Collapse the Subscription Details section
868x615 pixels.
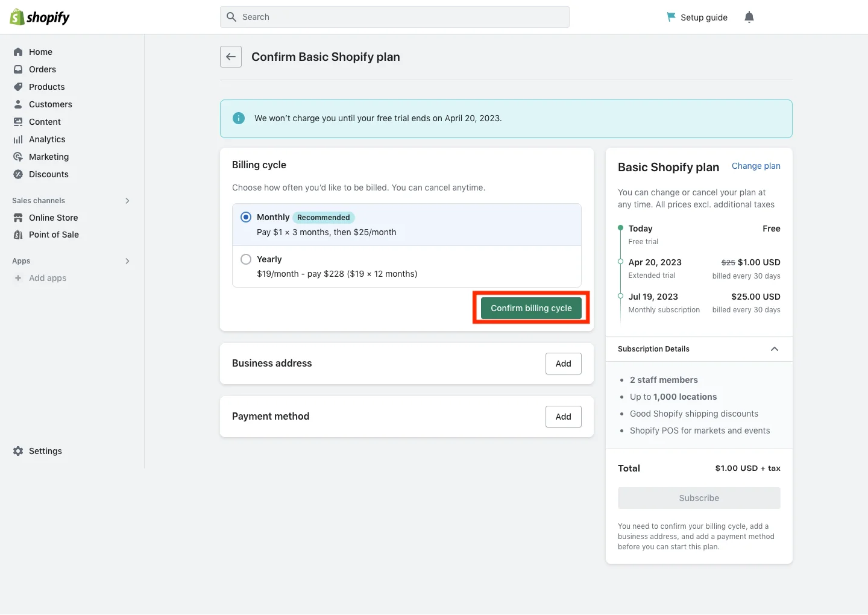[774, 349]
